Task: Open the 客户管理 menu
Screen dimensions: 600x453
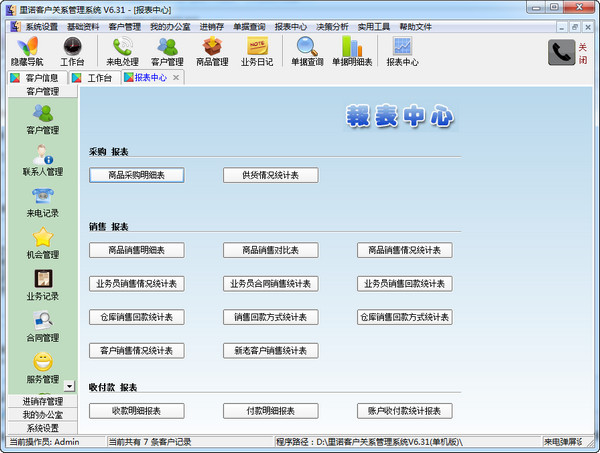Action: (124, 27)
